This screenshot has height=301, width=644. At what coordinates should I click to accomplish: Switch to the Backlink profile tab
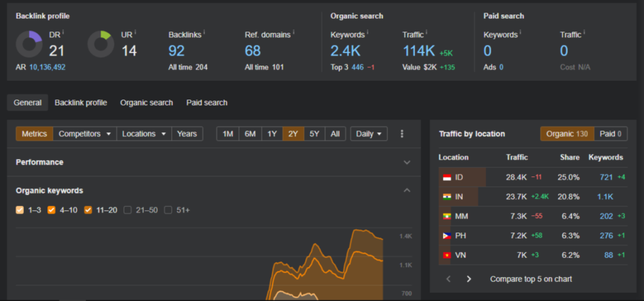80,103
